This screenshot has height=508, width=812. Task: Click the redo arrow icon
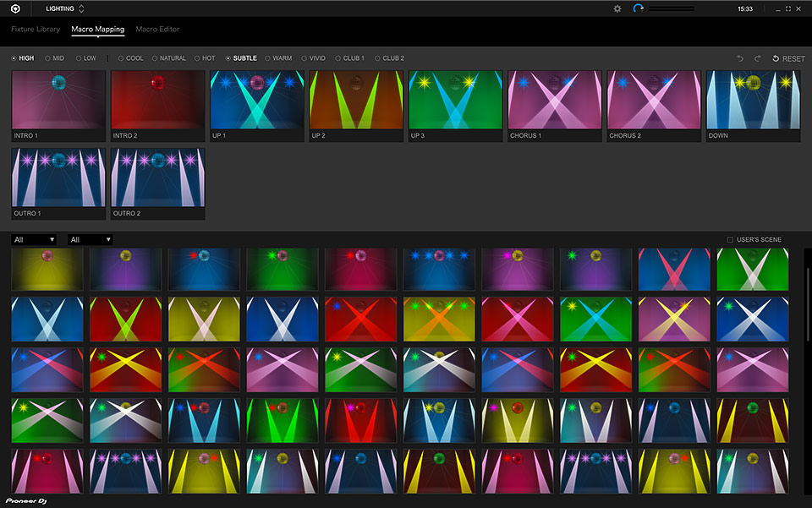pyautogui.click(x=758, y=58)
